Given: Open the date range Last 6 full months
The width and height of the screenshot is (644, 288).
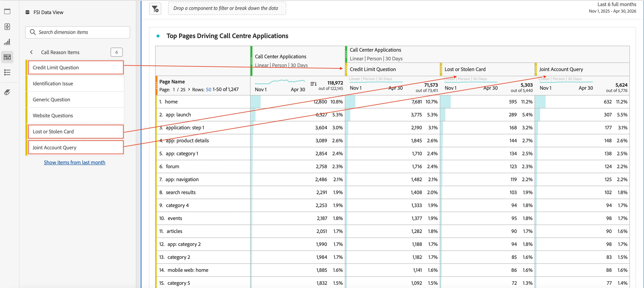Looking at the screenshot, I should (x=612, y=7).
